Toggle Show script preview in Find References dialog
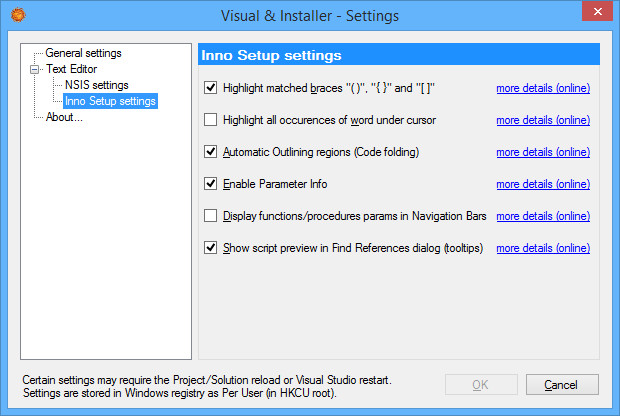 210,248
